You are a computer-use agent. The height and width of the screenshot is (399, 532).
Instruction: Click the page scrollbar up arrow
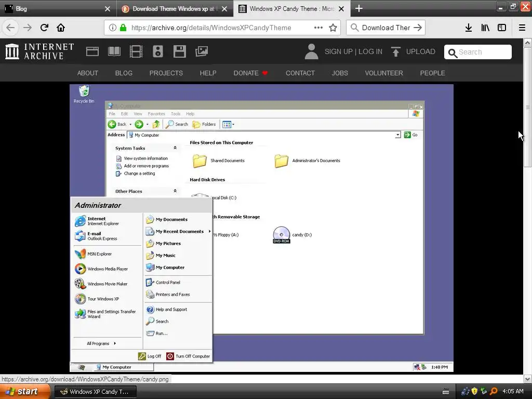coord(527,43)
